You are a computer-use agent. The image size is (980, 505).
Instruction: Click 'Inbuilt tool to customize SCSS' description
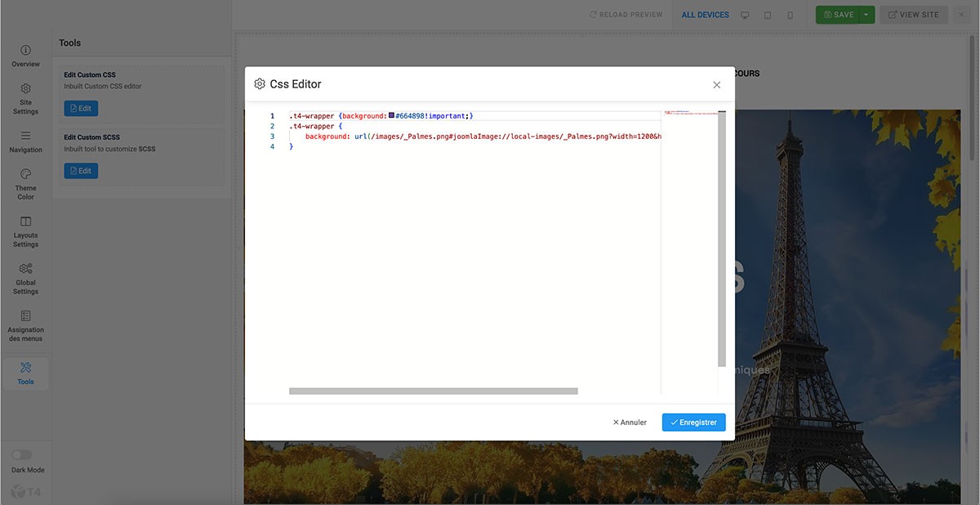click(x=109, y=149)
